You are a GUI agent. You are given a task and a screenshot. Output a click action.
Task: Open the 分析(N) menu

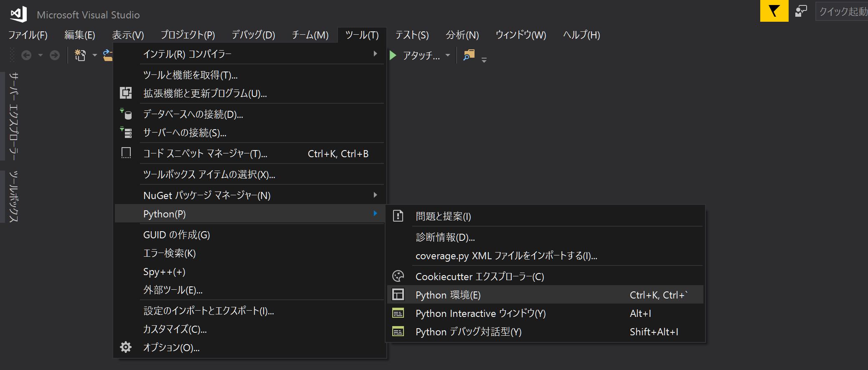tap(462, 35)
